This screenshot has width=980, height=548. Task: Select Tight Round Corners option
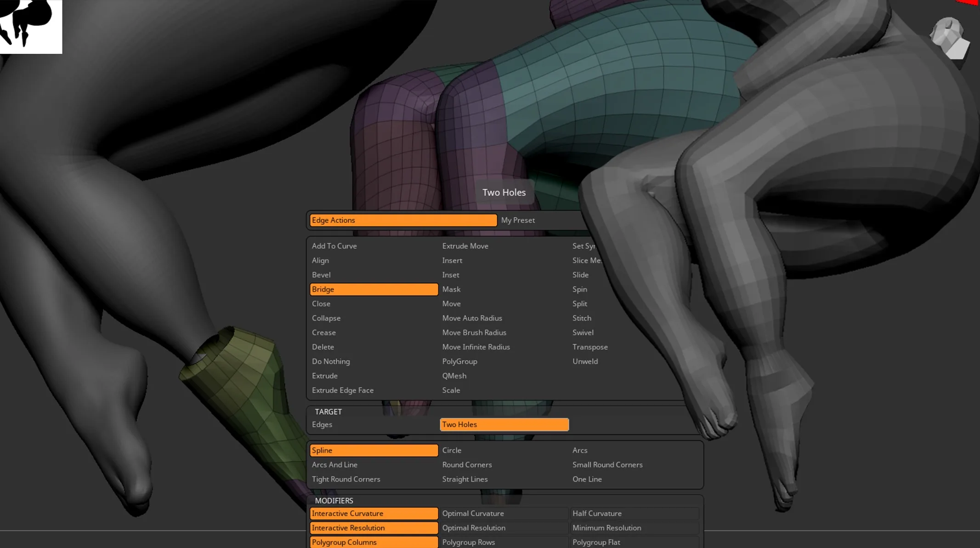coord(346,479)
